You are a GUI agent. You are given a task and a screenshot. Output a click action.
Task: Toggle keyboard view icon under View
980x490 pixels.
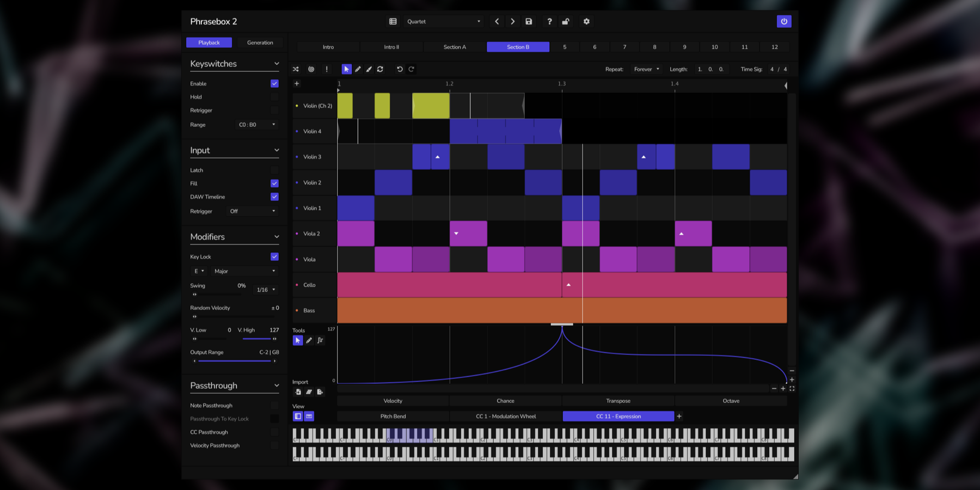tap(309, 416)
